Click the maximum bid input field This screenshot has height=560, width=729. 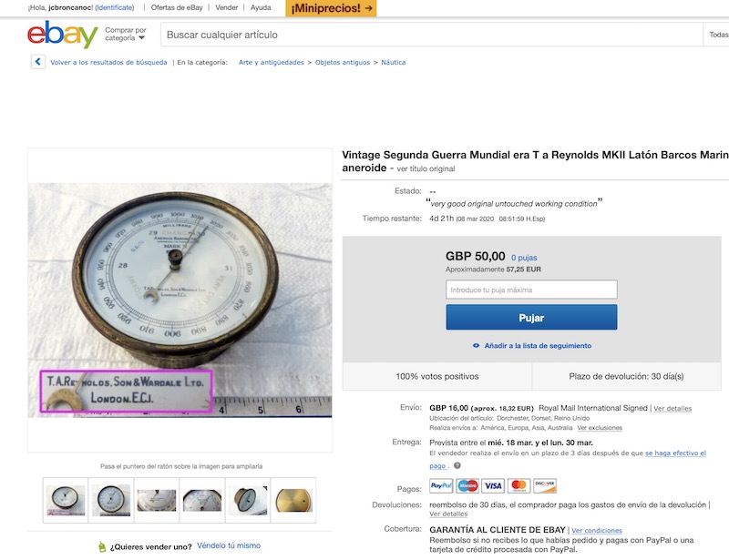tap(531, 290)
